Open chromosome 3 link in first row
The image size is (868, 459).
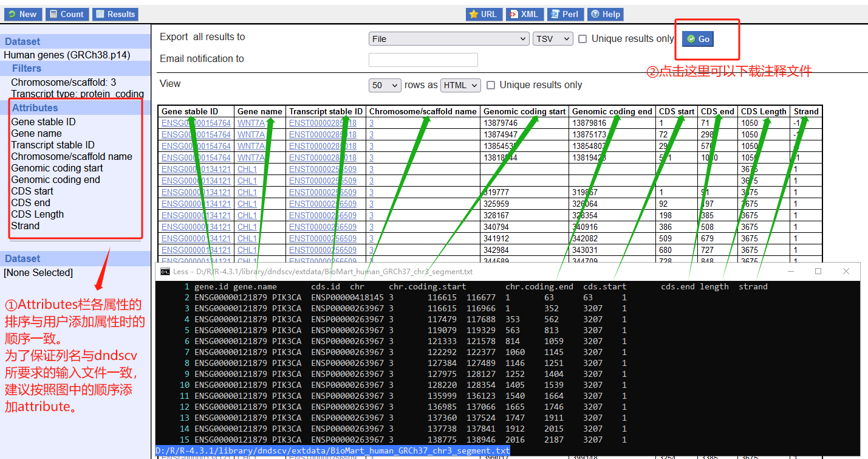(371, 123)
